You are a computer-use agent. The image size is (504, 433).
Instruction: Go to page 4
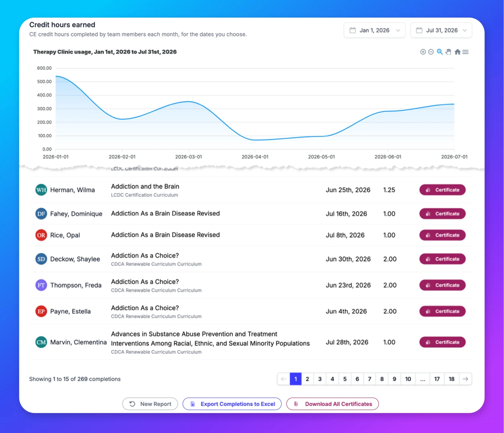tap(332, 379)
